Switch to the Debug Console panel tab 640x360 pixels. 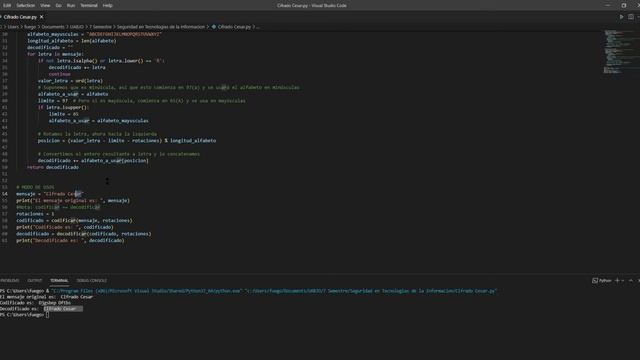pos(92,281)
